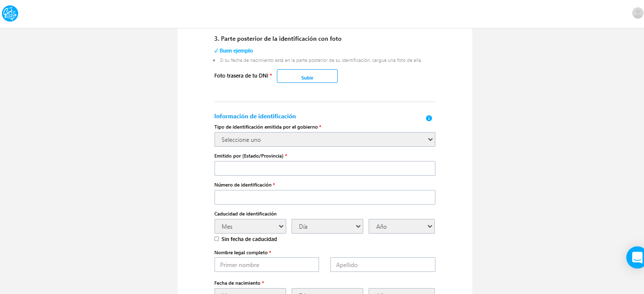Screen dimensions: 644x294
Task: Click the blue info icon beside Información de identificación
Action: [429, 118]
